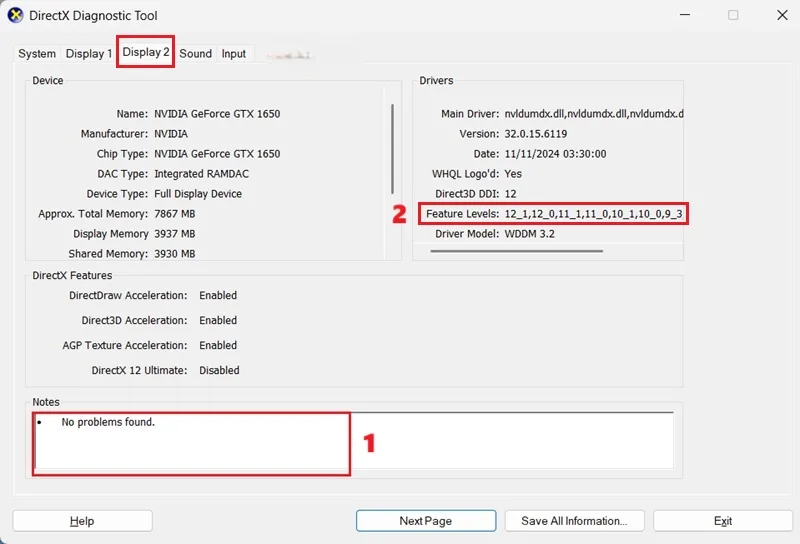Click the Notes group label

[x=45, y=402]
